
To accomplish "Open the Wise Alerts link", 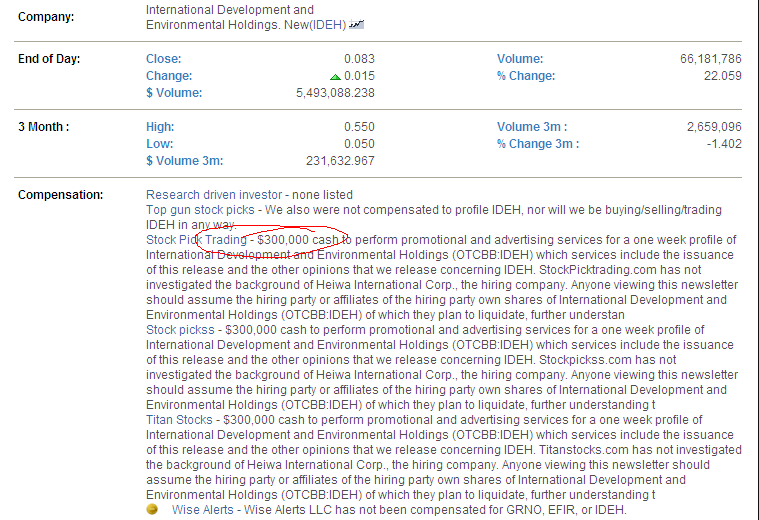I will pyautogui.click(x=203, y=510).
